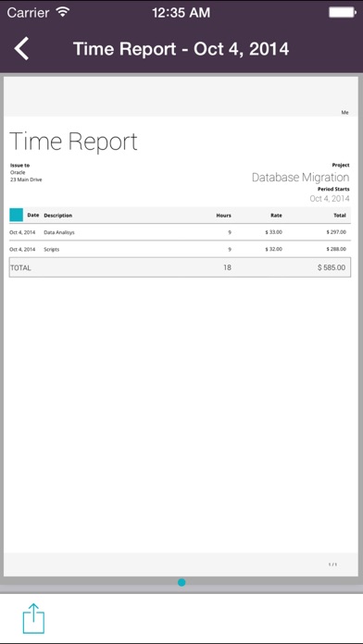Click the '1 / 1' page number
Image resolution: width=363 pixels, height=644 pixels.
[332, 564]
